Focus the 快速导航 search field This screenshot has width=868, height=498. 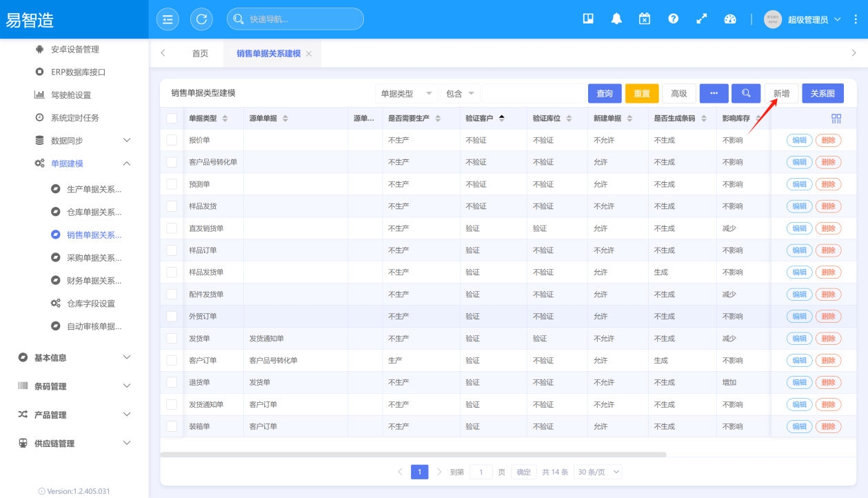click(x=295, y=19)
